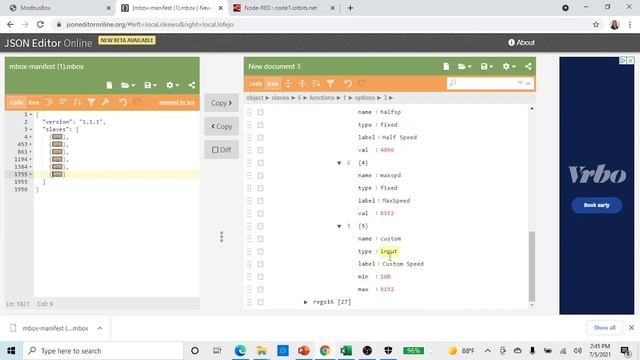The width and height of the screenshot is (640, 360).
Task: Open Excel from the Windows taskbar
Action: pos(346,351)
